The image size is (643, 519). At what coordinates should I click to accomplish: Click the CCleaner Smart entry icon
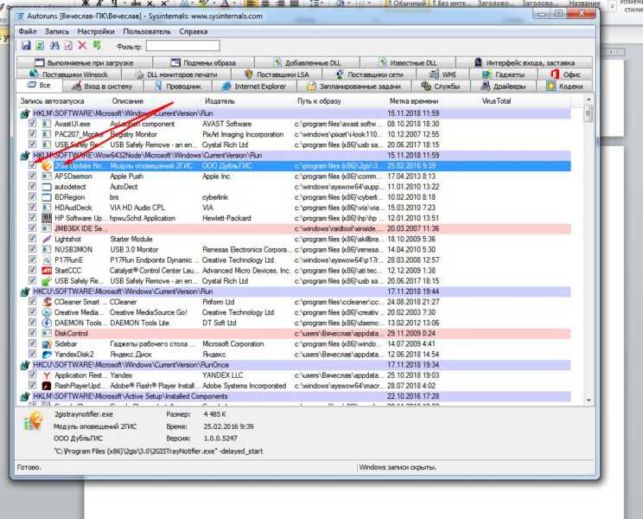pos(46,302)
